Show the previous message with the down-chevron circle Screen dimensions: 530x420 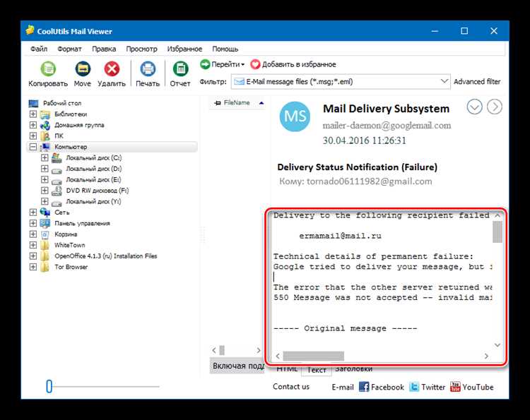pos(475,107)
